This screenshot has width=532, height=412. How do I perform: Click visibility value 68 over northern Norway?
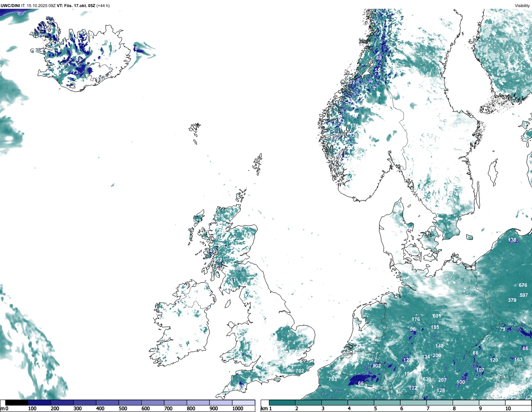(379, 58)
